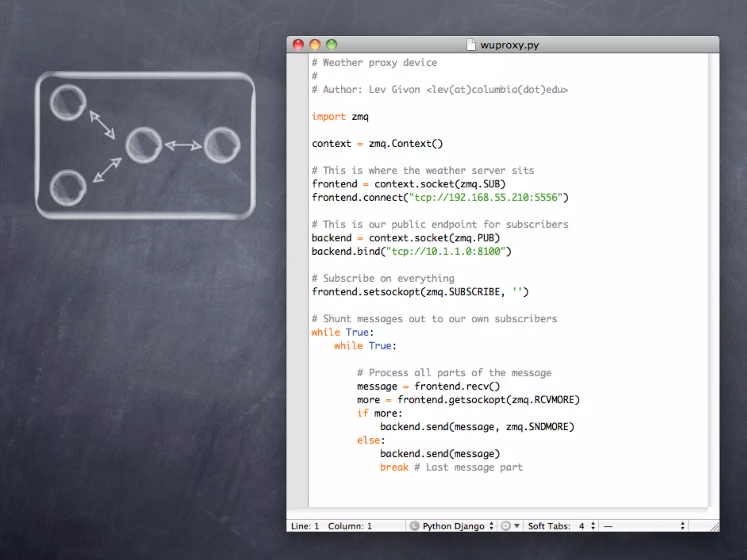Viewport: 747px width, 560px height.
Task: Click the language 'L' icon in status bar
Action: pyautogui.click(x=414, y=526)
